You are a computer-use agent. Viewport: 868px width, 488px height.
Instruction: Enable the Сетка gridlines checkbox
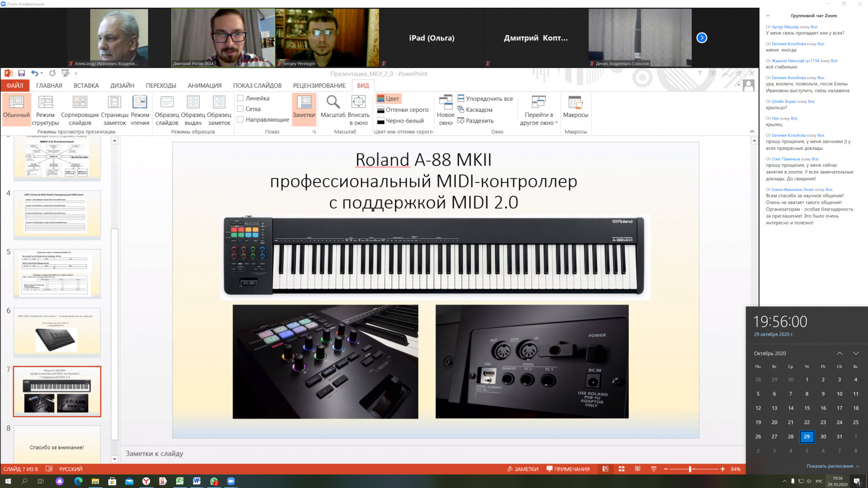click(240, 109)
